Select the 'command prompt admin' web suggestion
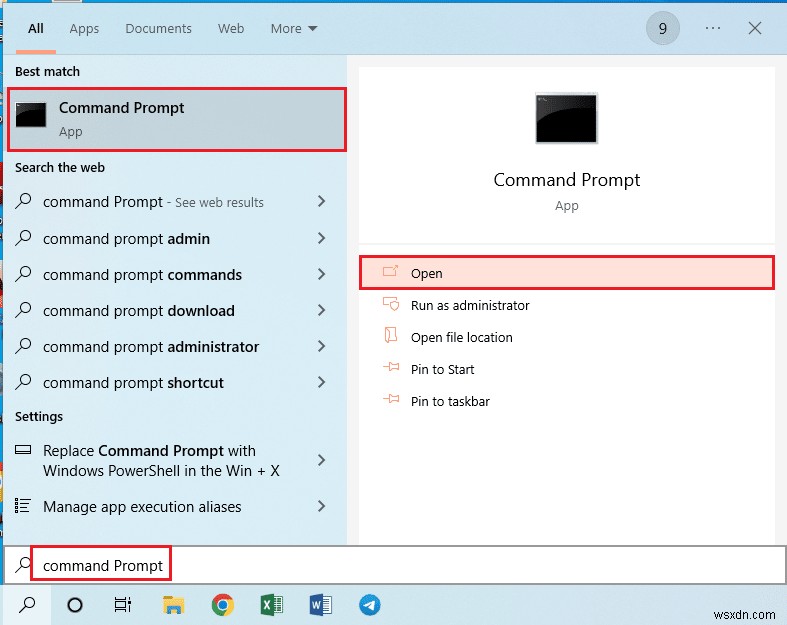787x625 pixels. pos(175,238)
